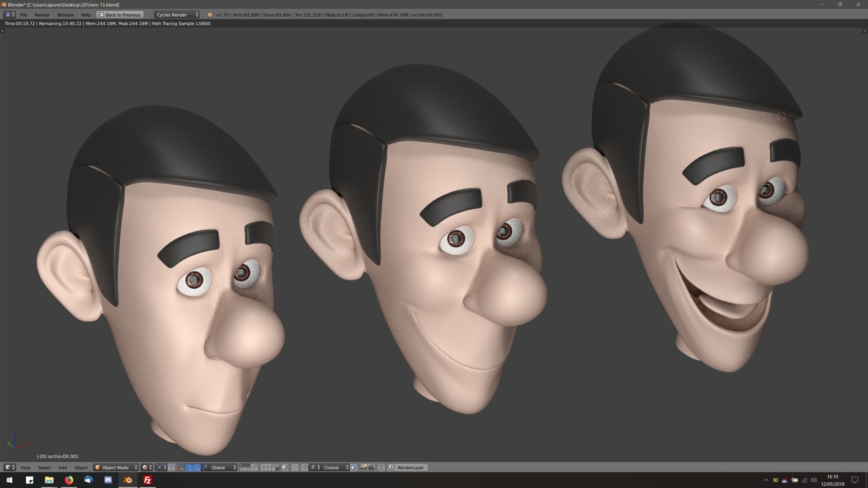Toggle lock camera and layers to scene
Viewport: 868px width, 488px height.
(285, 467)
